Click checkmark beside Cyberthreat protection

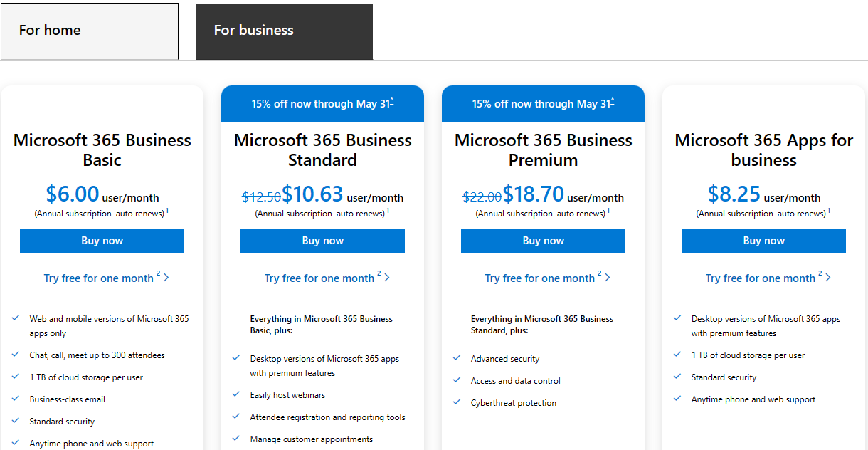click(457, 402)
